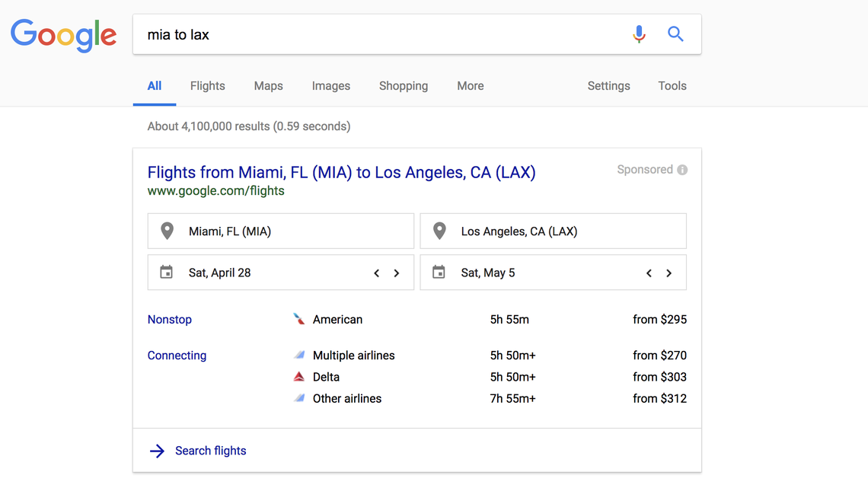This screenshot has height=488, width=868.
Task: Advance departure date with right chevron
Action: coord(396,272)
